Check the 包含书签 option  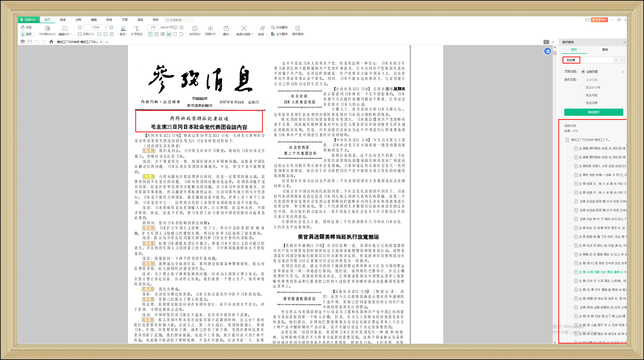582,95
